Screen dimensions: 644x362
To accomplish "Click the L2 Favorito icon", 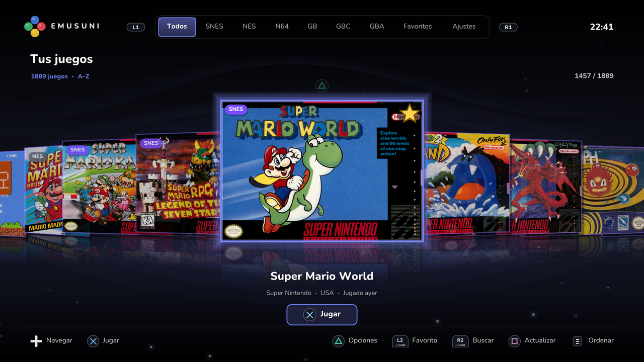I will pyautogui.click(x=400, y=341).
